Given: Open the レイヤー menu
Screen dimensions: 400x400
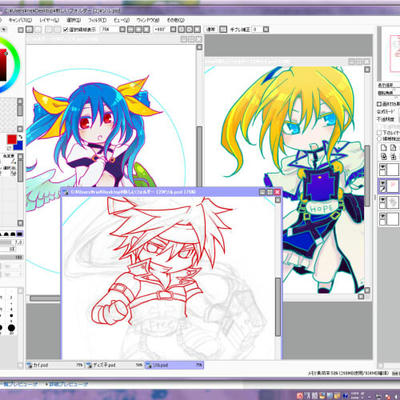Looking at the screenshot, I should click(x=49, y=21).
